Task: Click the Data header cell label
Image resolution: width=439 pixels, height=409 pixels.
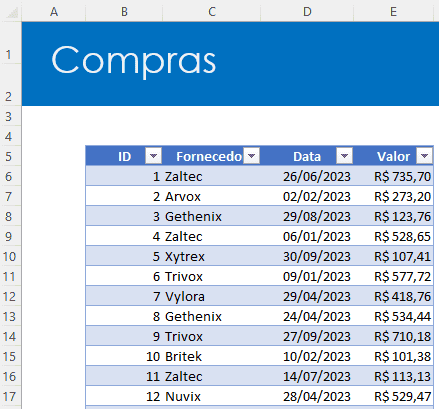Action: coord(307,156)
